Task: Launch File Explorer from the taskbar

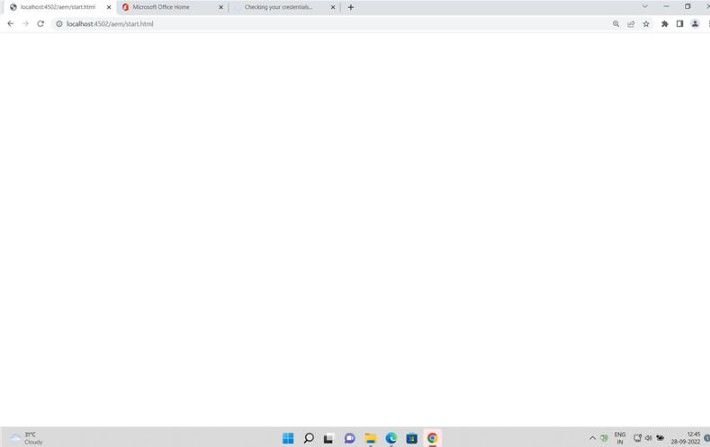Action: tap(371, 438)
